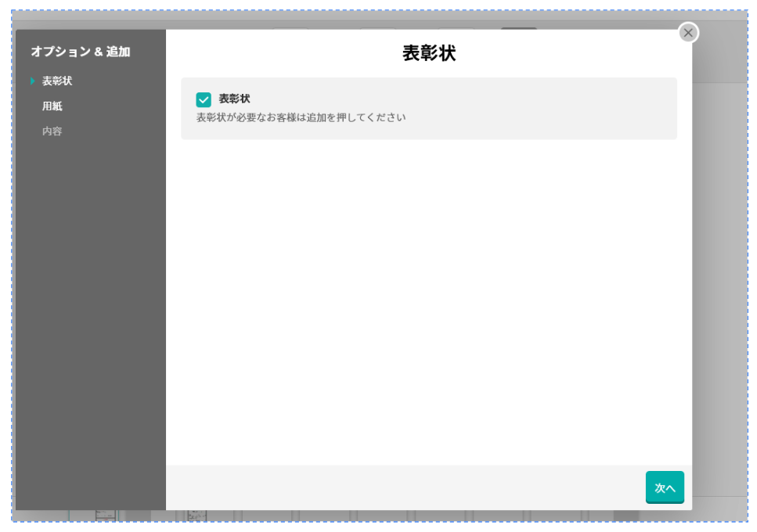Click the オプション & 追加 sidebar heading
757x532 pixels.
(81, 52)
